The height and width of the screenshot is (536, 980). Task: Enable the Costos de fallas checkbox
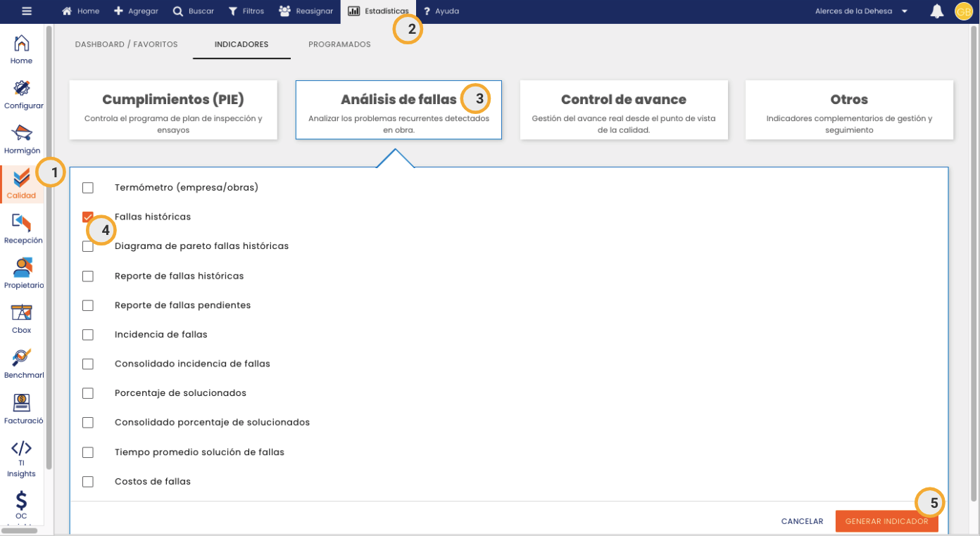(x=88, y=482)
